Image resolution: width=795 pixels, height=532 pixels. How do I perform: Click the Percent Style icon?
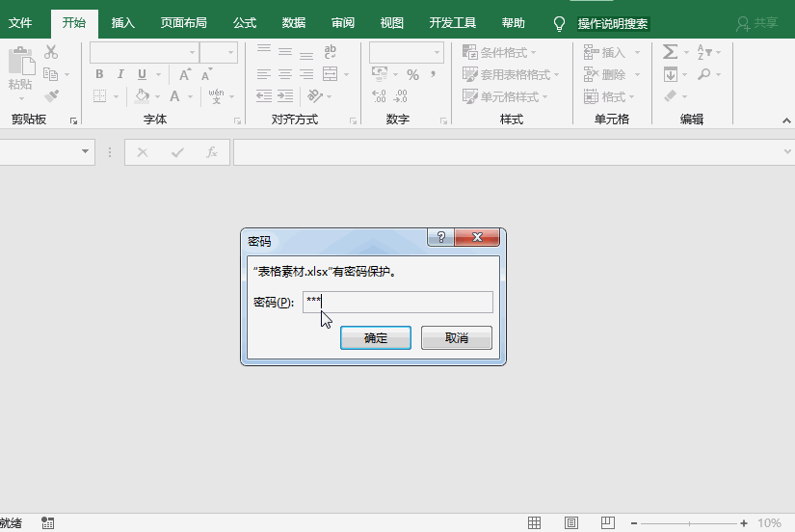point(412,74)
